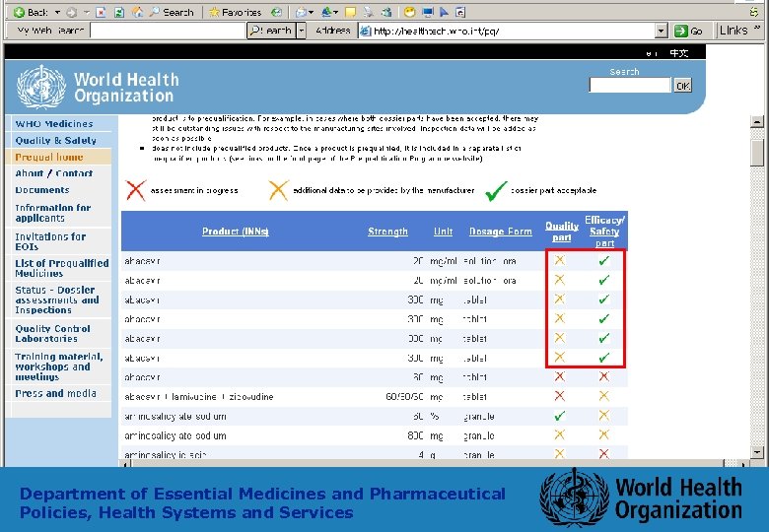Click in the My Web Search input field
This screenshot has height=532, width=769.
pyautogui.click(x=168, y=31)
